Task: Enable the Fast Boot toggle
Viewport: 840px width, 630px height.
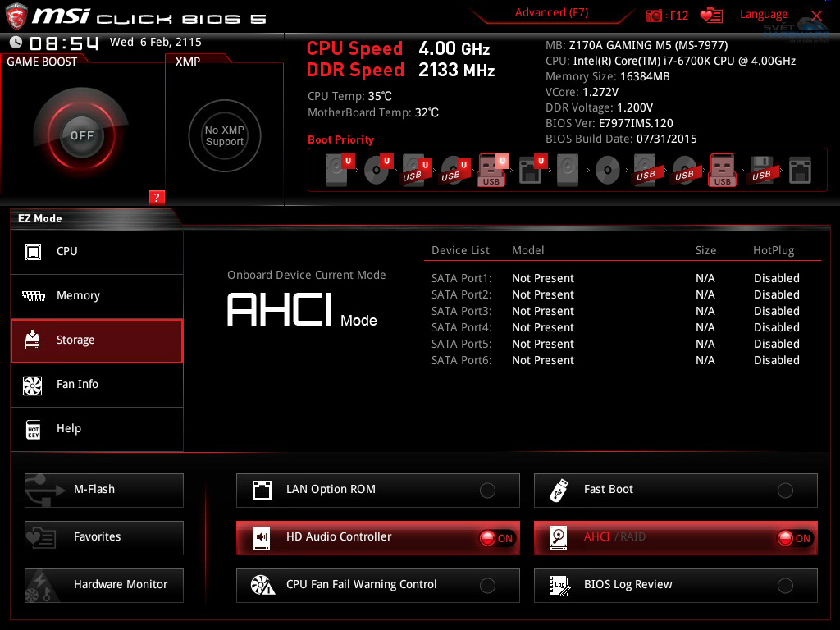Action: (x=786, y=489)
